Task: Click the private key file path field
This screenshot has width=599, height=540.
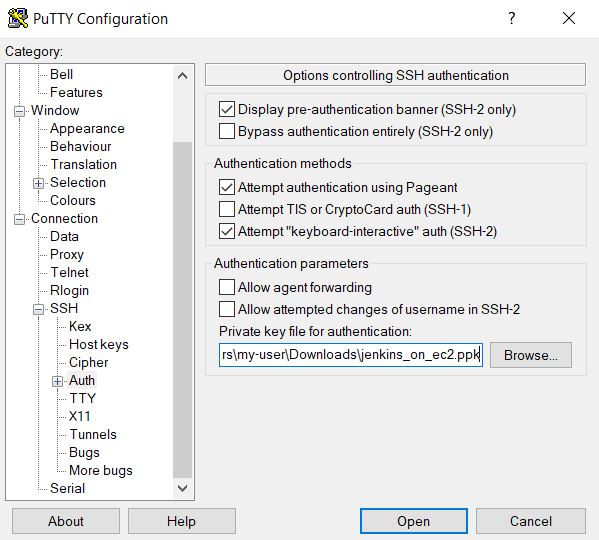Action: pyautogui.click(x=351, y=355)
